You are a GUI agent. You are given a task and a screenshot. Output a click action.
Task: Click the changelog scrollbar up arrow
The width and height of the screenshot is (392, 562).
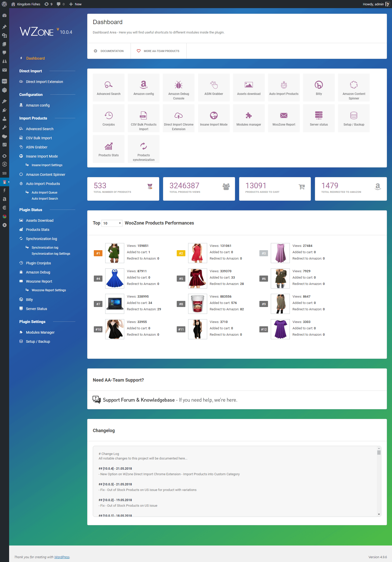379,448
